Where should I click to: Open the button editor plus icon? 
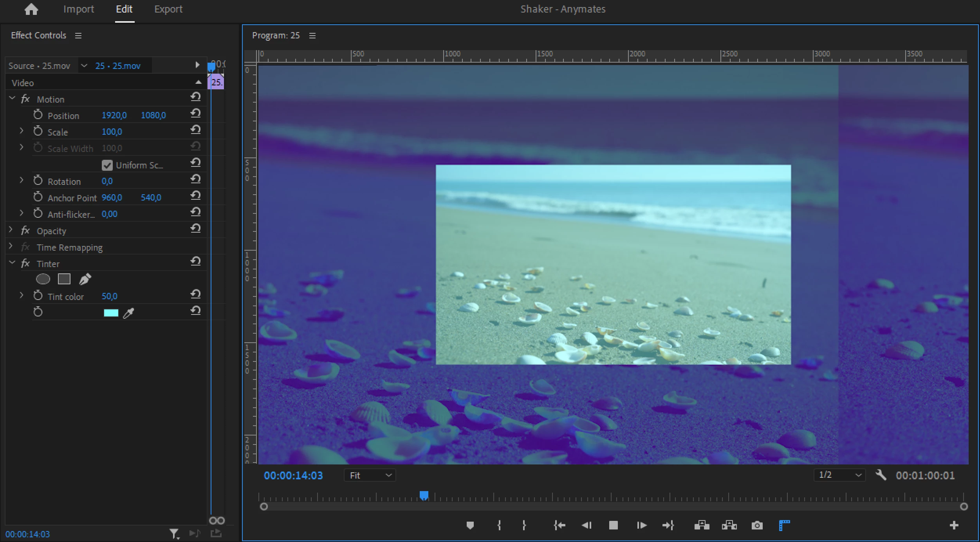pos(954,526)
